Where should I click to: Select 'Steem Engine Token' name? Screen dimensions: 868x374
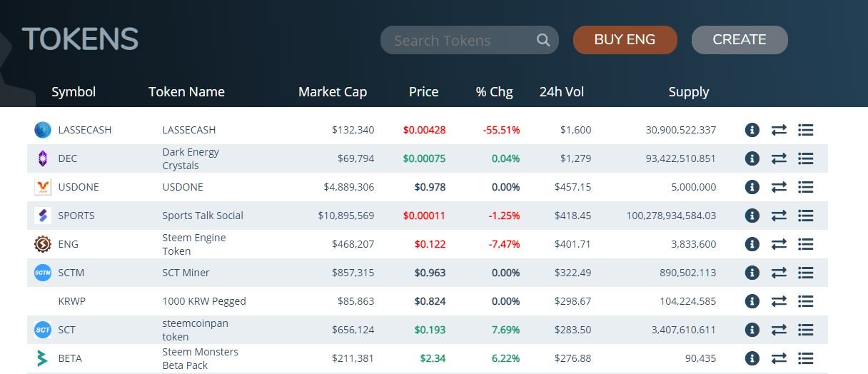pos(194,244)
